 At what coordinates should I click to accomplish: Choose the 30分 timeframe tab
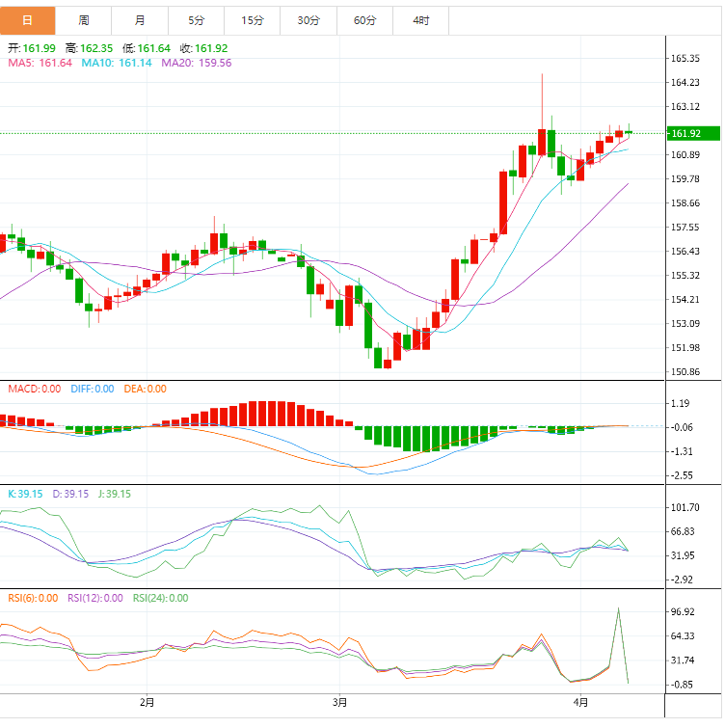pos(309,20)
